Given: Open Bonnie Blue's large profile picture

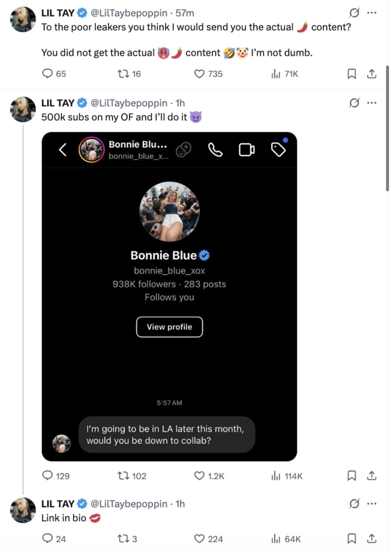Looking at the screenshot, I should click(169, 211).
